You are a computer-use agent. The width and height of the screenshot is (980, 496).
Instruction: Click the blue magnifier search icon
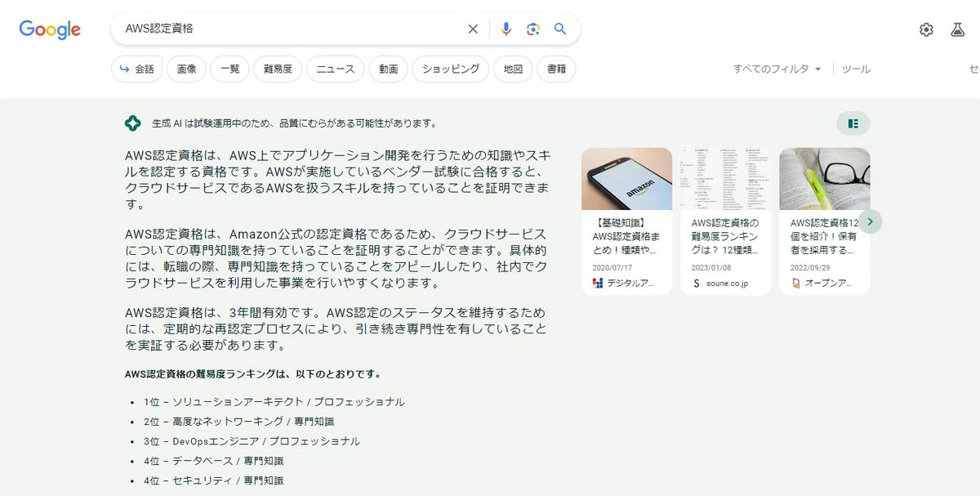(560, 29)
